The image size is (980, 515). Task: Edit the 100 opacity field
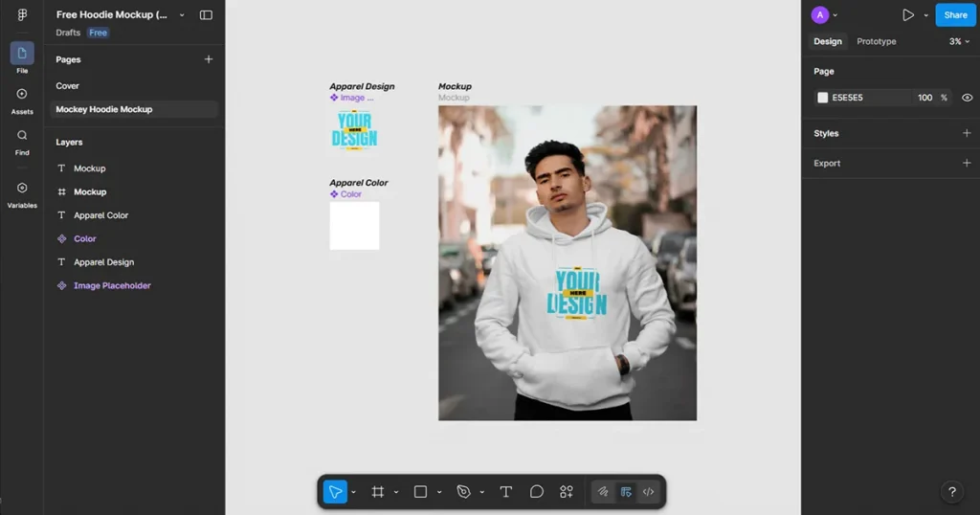(925, 98)
